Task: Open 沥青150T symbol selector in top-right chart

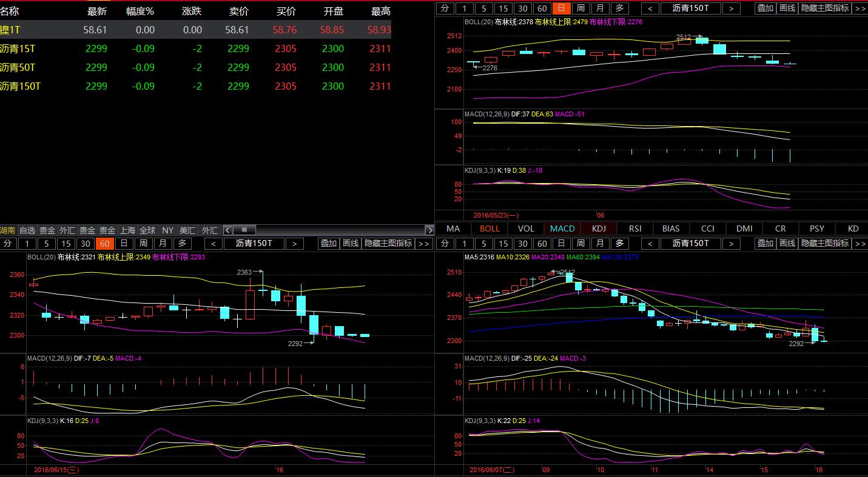Action: click(x=690, y=8)
